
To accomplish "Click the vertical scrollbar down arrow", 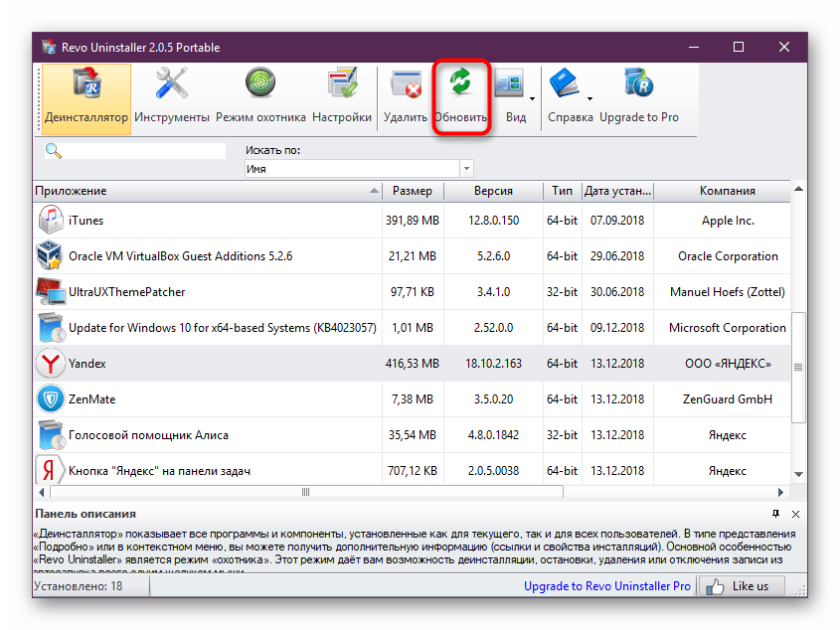I will click(x=798, y=475).
